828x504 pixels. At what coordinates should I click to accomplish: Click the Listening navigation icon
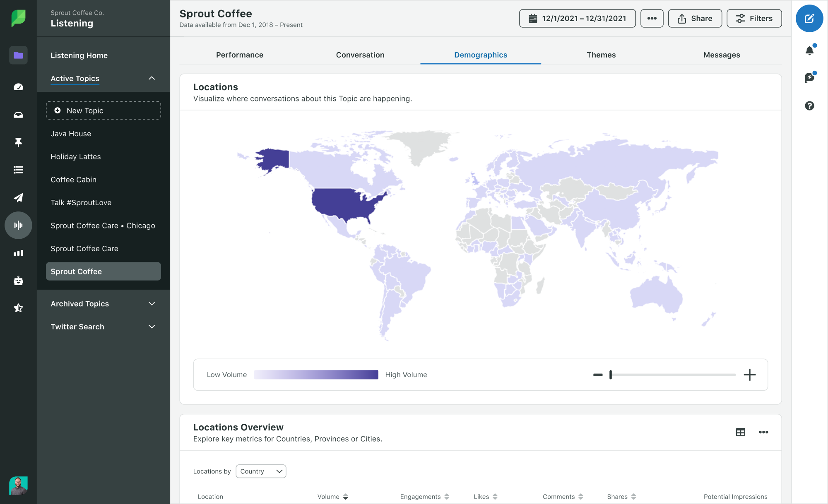click(18, 225)
